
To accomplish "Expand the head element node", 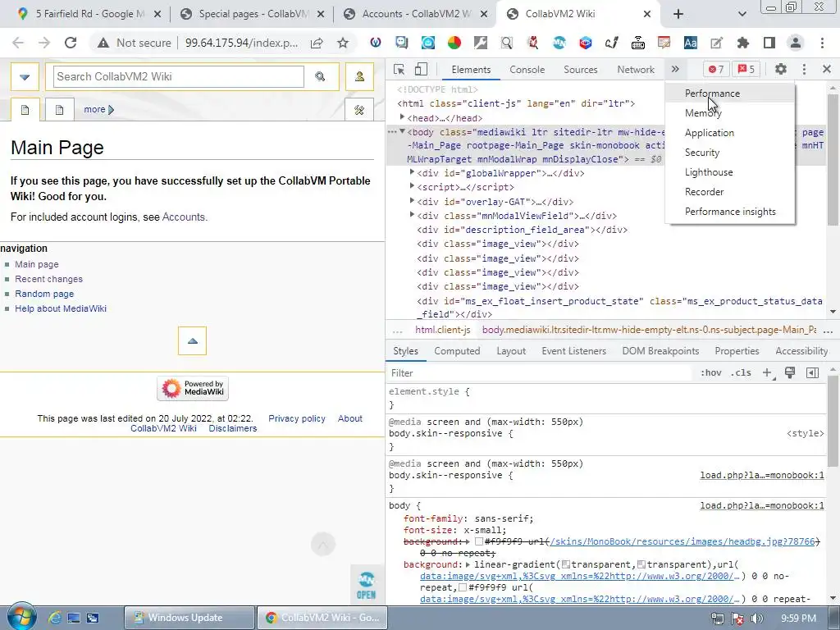I will pos(402,117).
